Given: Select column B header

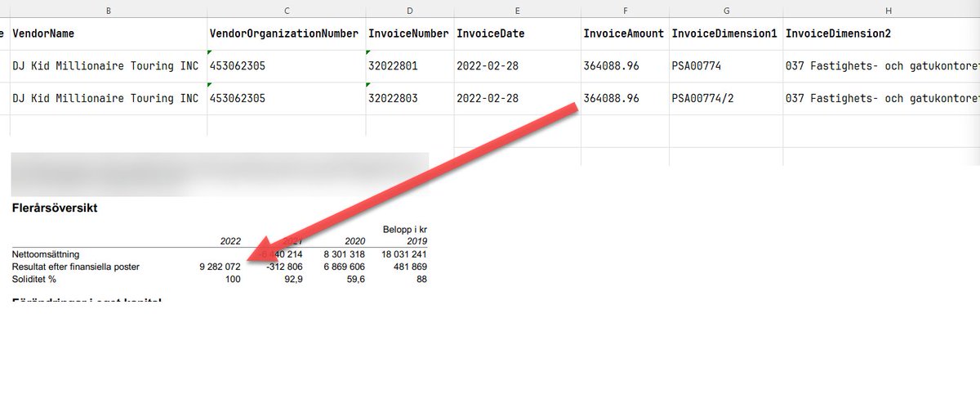Looking at the screenshot, I should [109, 9].
